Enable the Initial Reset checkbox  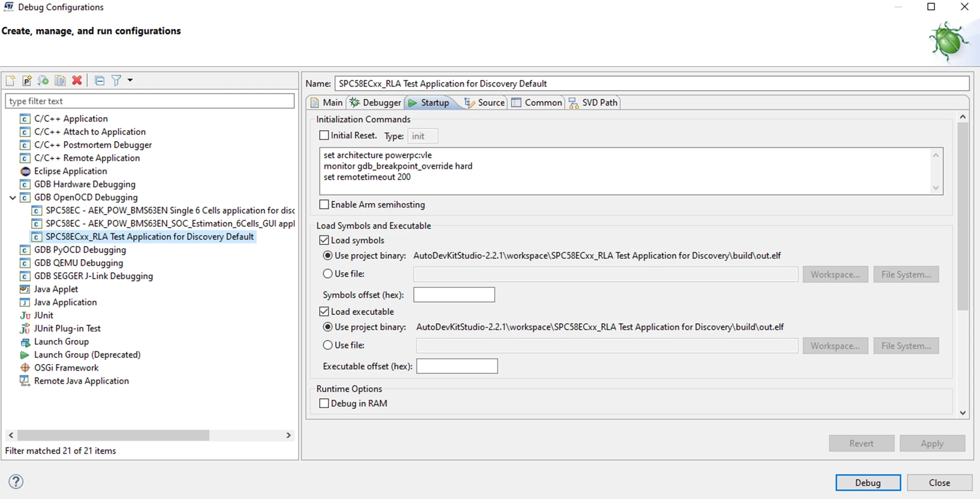324,135
